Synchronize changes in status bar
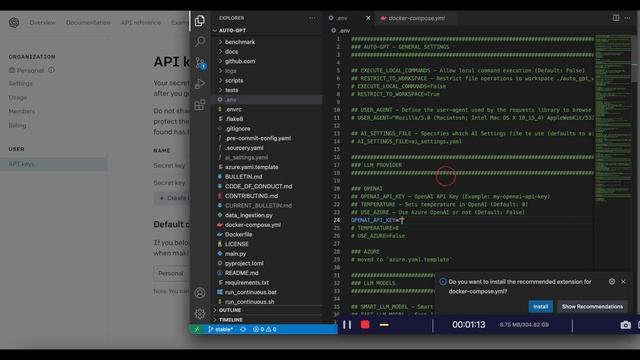 click(x=243, y=329)
